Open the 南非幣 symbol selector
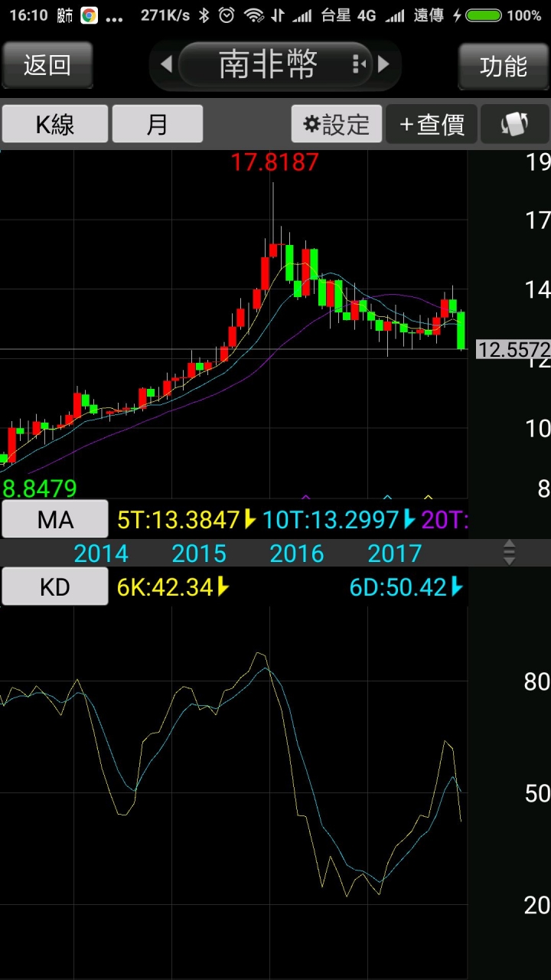551x980 pixels. pos(275,64)
